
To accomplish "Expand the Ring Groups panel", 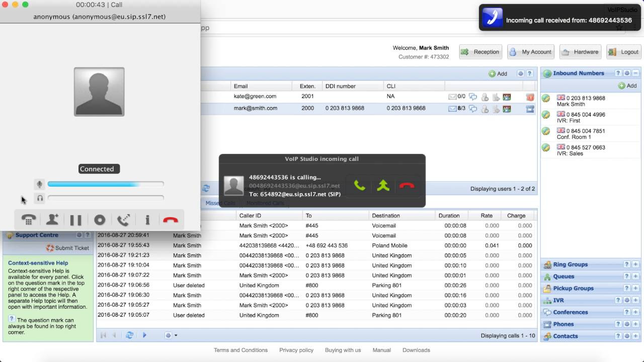I will (635, 264).
